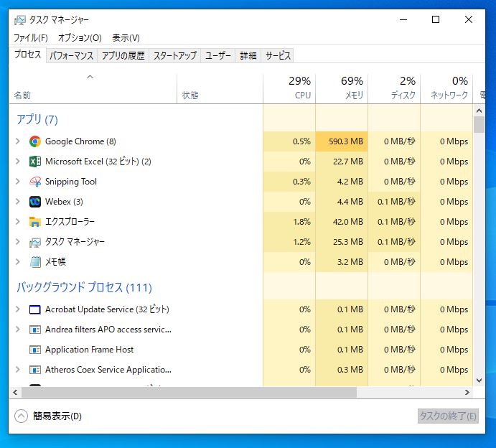Click the horizontal scrollbar right arrow
The width and height of the screenshot is (496, 448).
pyautogui.click(x=467, y=393)
